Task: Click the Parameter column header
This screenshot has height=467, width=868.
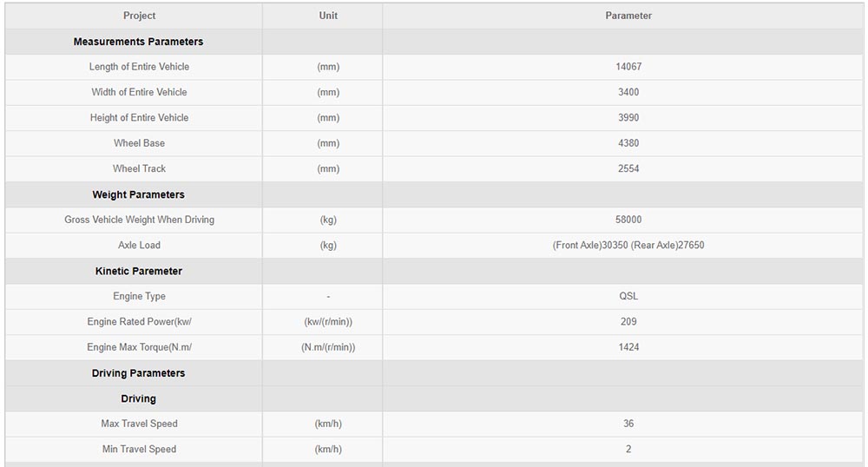Action: point(628,16)
